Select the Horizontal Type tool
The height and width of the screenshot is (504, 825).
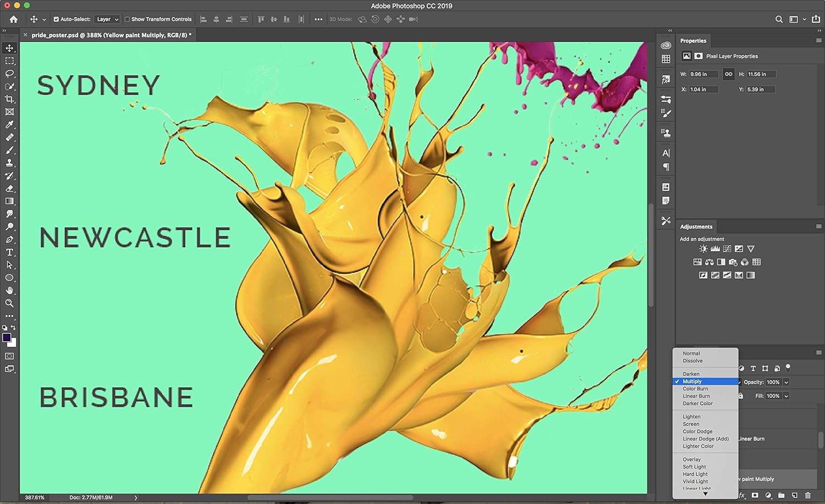click(x=9, y=252)
